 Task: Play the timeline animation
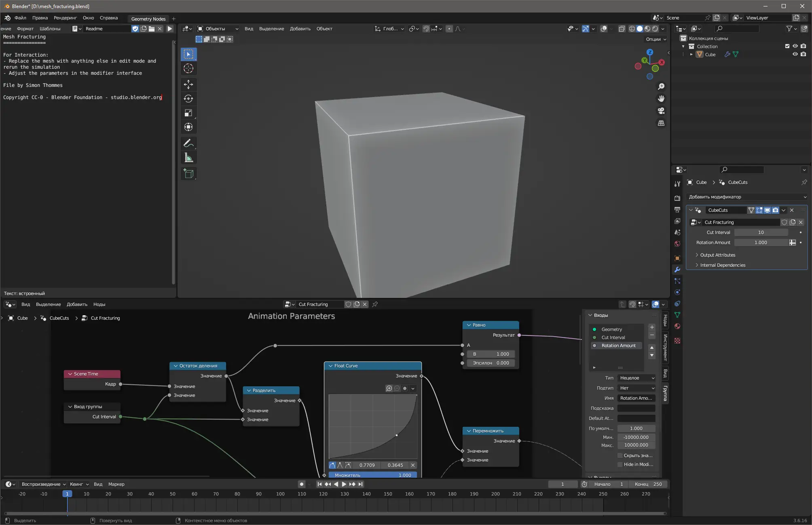(x=344, y=484)
